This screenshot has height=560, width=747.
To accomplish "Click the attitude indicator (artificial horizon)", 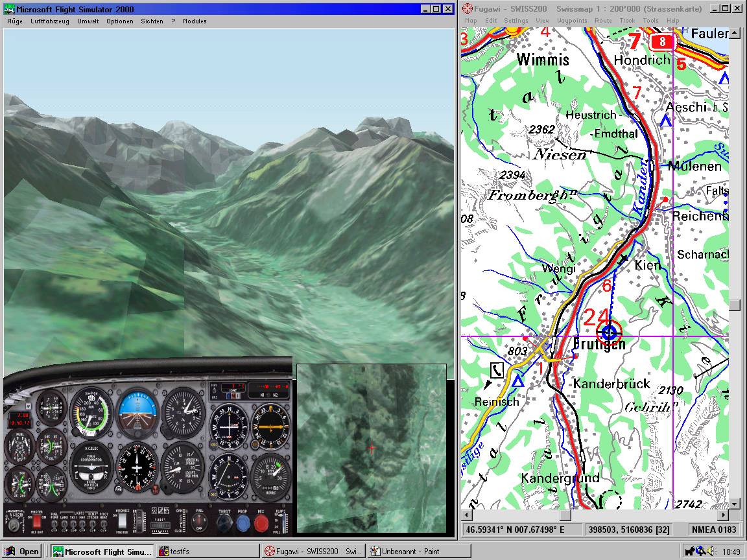I will point(137,412).
